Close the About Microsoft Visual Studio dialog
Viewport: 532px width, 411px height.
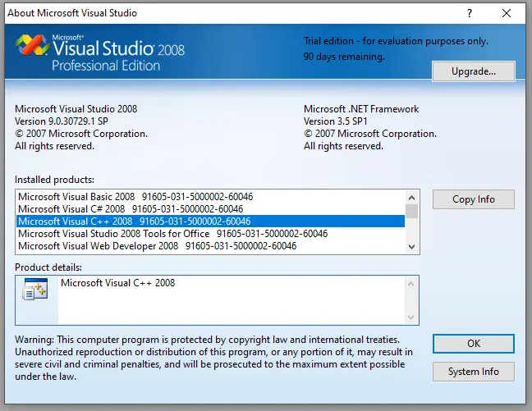click(507, 13)
